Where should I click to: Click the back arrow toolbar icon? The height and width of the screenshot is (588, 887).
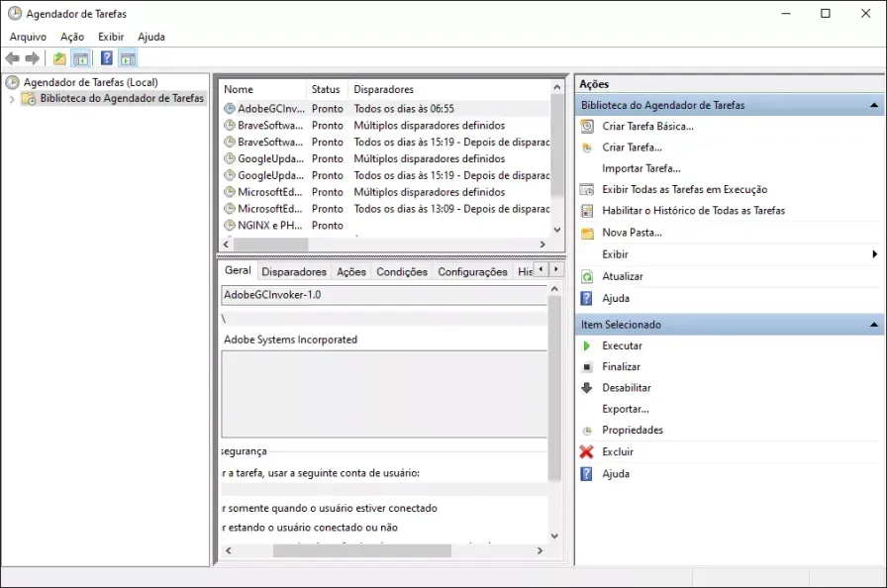pyautogui.click(x=13, y=58)
